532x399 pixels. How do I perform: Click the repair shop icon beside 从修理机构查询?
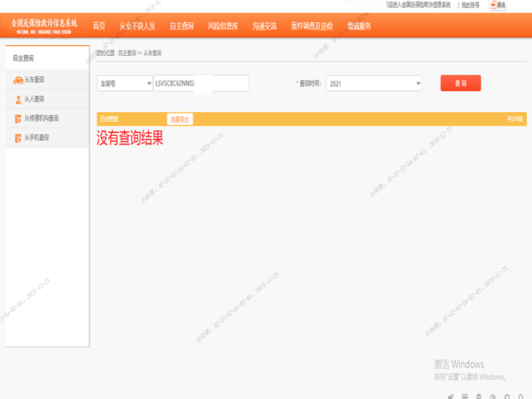18,119
